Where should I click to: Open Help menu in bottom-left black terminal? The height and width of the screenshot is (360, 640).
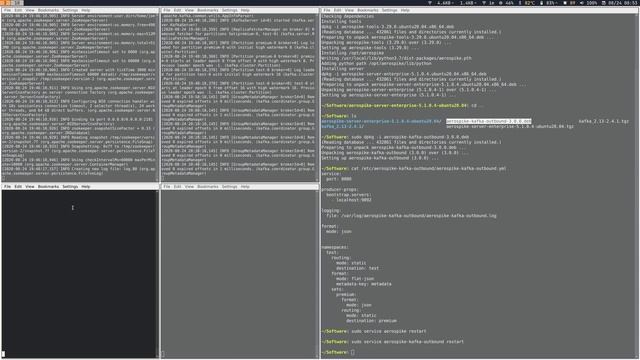pos(85,187)
